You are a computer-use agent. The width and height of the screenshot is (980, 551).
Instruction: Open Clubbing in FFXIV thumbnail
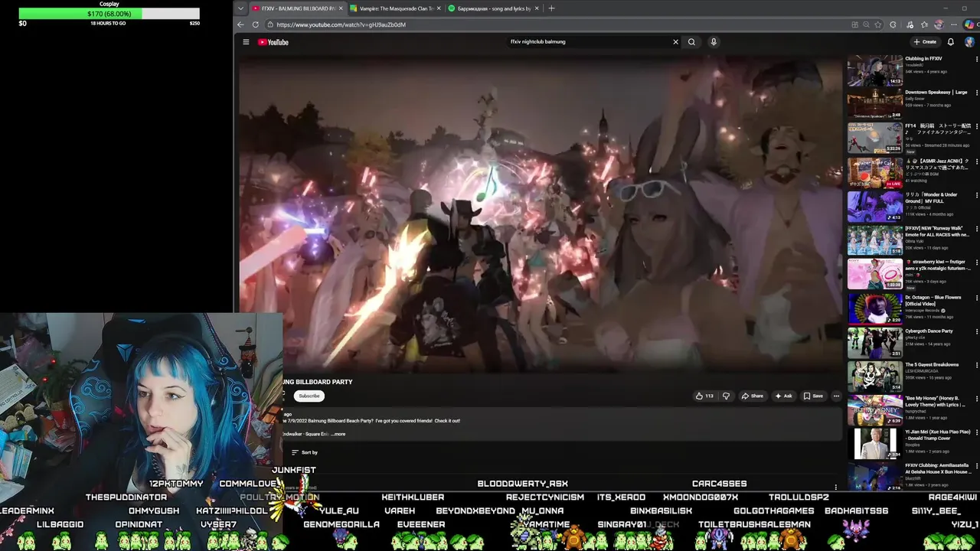pyautogui.click(x=874, y=70)
